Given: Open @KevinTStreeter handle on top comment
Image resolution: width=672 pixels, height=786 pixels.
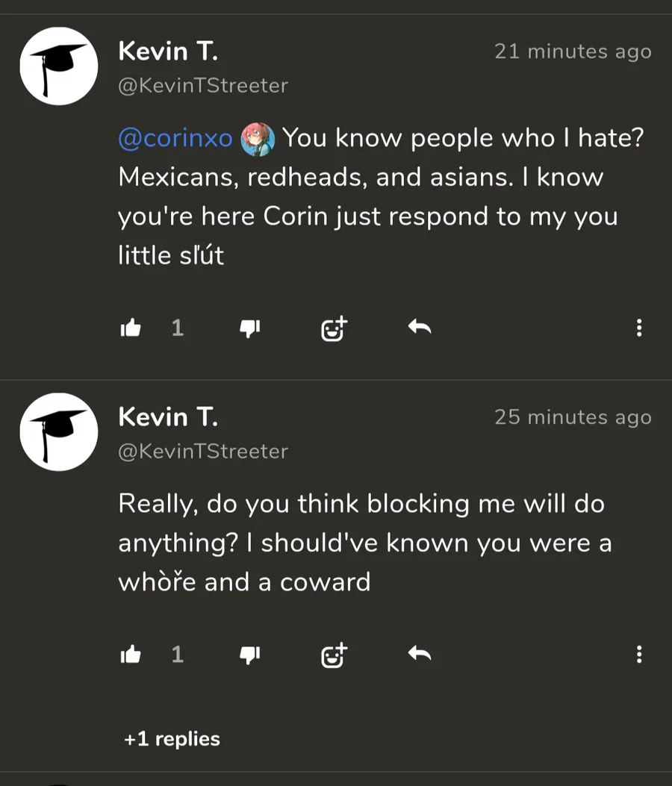Looking at the screenshot, I should click(203, 86).
